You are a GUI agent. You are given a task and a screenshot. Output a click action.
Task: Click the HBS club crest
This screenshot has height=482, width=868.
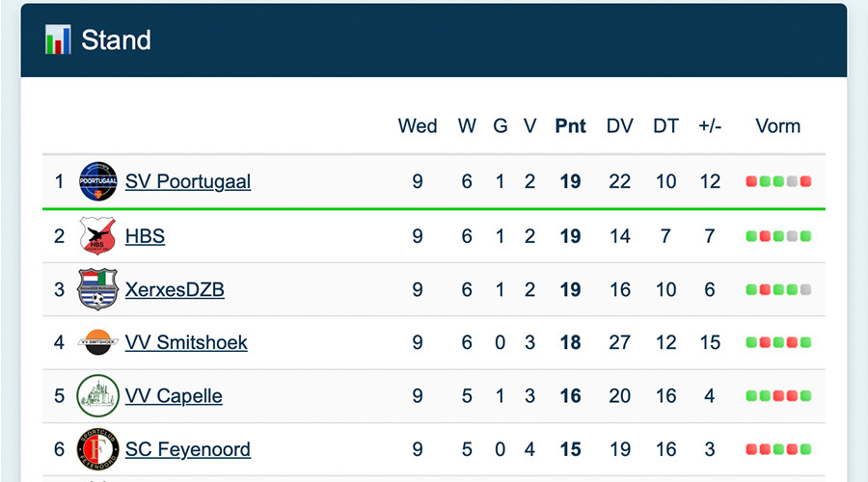coord(97,235)
